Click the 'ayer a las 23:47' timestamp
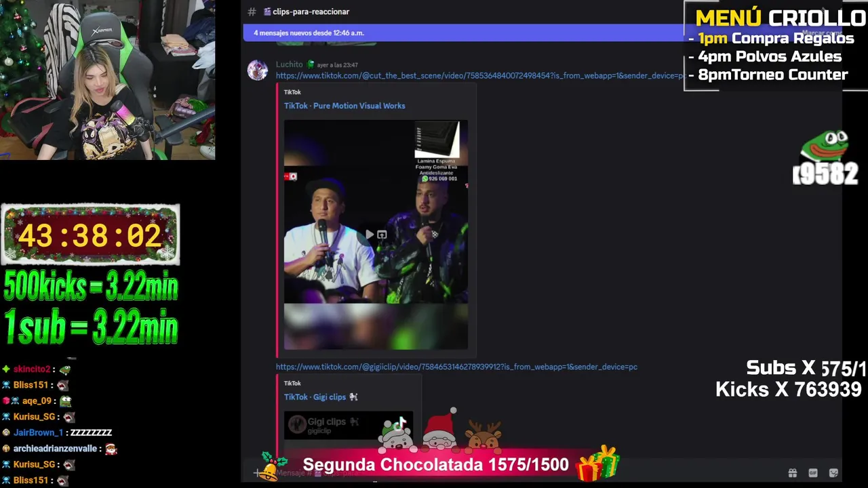This screenshot has height=488, width=868. (x=338, y=65)
